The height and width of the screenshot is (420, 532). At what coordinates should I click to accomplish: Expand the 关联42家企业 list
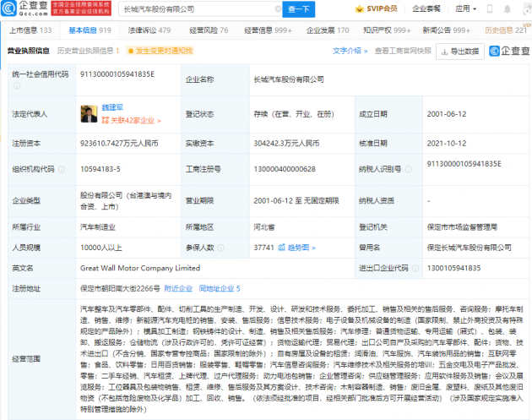135,118
